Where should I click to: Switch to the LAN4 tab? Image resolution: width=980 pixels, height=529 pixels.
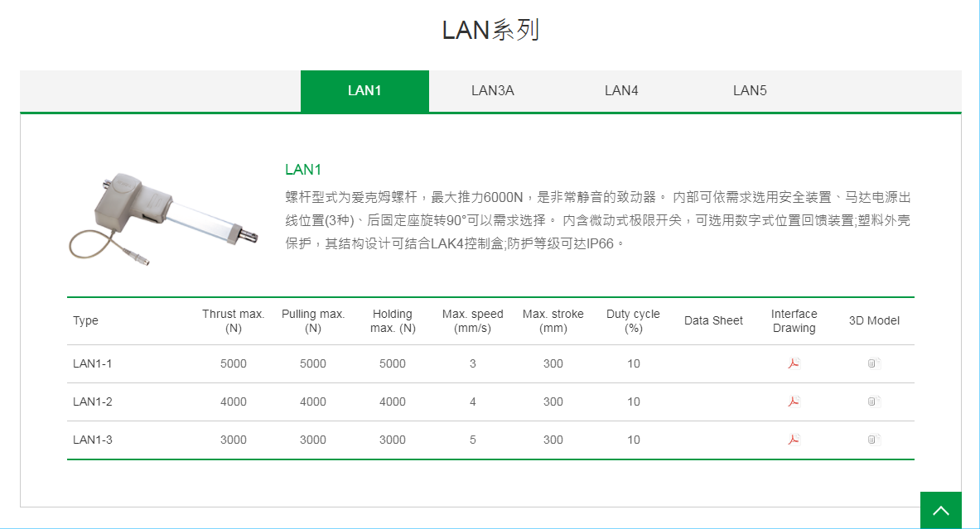[x=620, y=91]
